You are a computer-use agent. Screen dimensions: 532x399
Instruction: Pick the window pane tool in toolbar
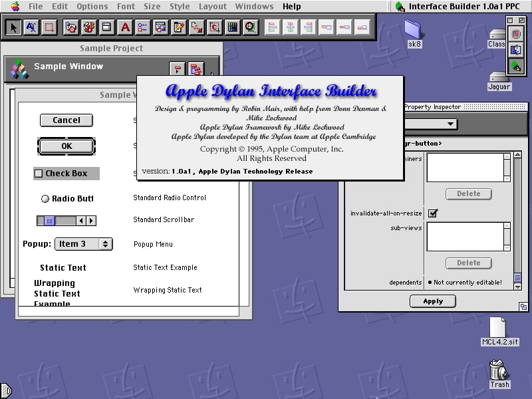(106, 27)
